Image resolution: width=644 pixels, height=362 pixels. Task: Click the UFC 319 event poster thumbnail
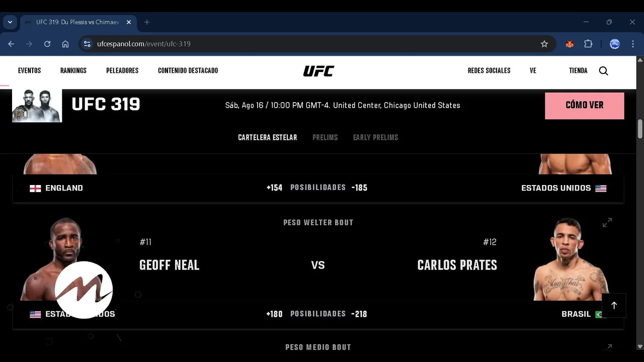(37, 106)
